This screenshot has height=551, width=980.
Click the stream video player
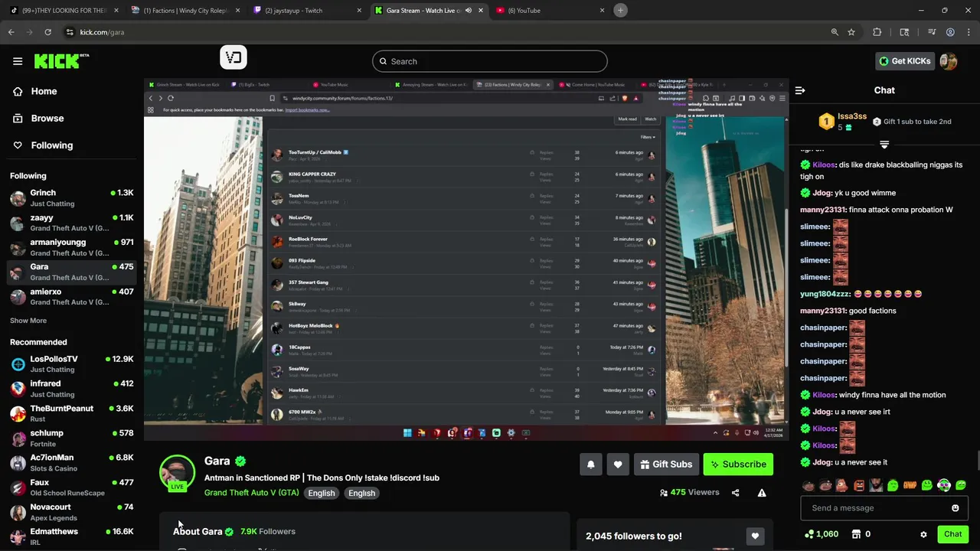[x=466, y=259]
